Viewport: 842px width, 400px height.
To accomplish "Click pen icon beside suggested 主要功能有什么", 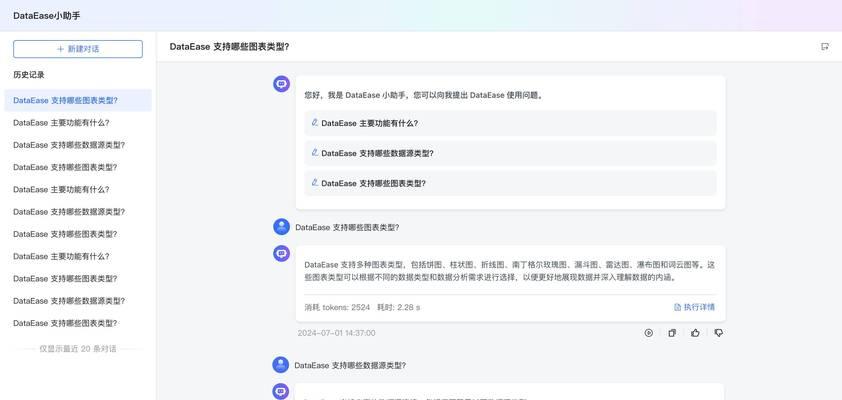I will point(315,122).
